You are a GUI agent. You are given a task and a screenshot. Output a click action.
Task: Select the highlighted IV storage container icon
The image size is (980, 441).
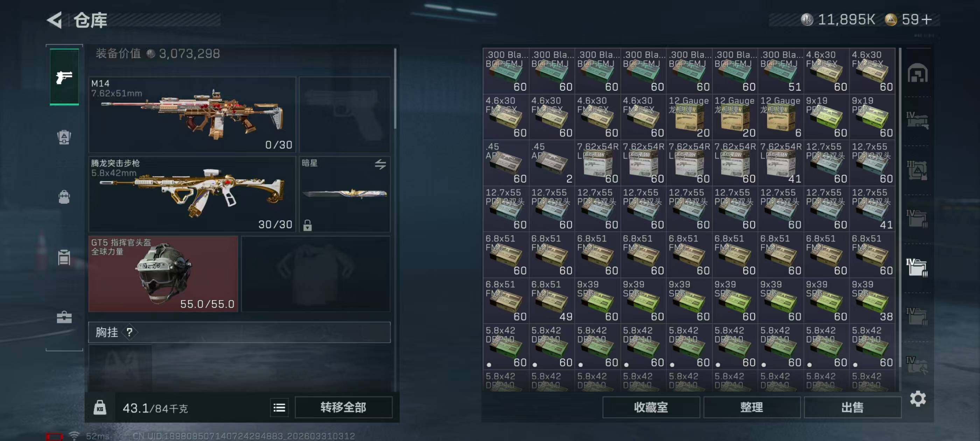917,267
